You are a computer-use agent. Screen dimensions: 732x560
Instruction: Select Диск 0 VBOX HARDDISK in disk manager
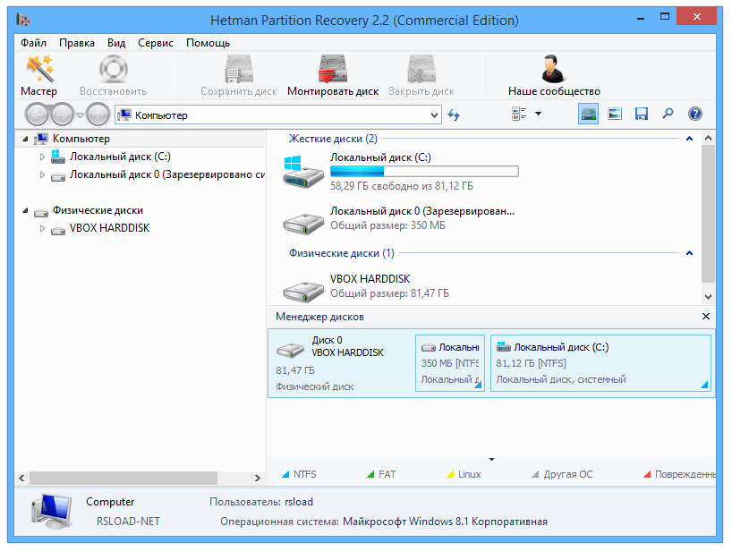[x=341, y=363]
